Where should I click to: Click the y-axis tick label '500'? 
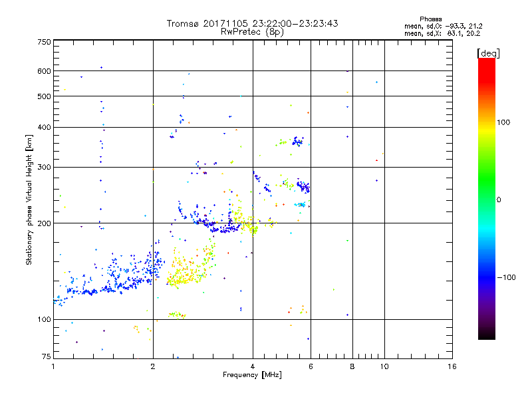pos(44,96)
